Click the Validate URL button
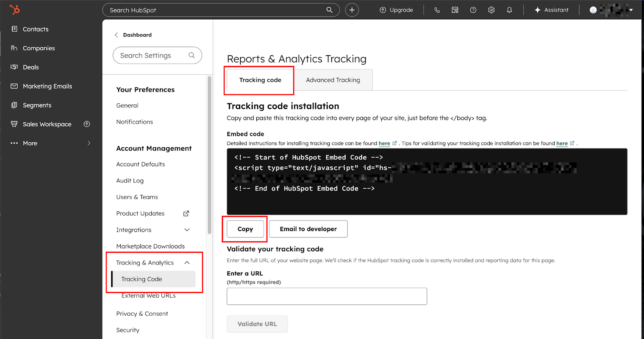 pyautogui.click(x=257, y=324)
